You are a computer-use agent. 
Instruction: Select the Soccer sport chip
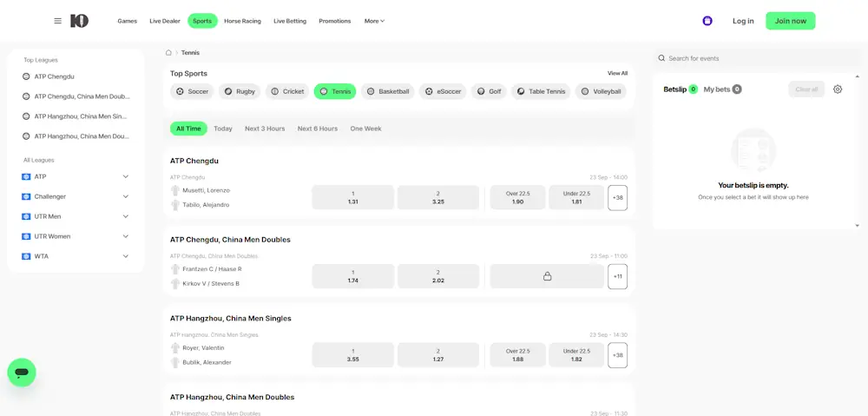click(x=192, y=91)
